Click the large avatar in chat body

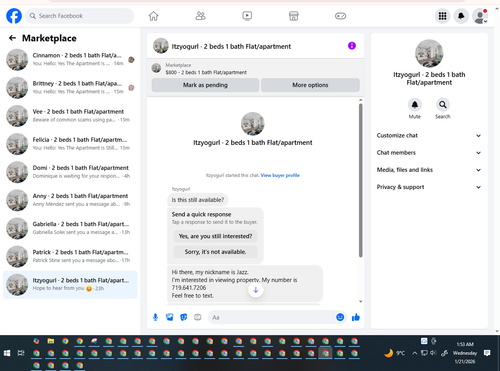point(253,124)
